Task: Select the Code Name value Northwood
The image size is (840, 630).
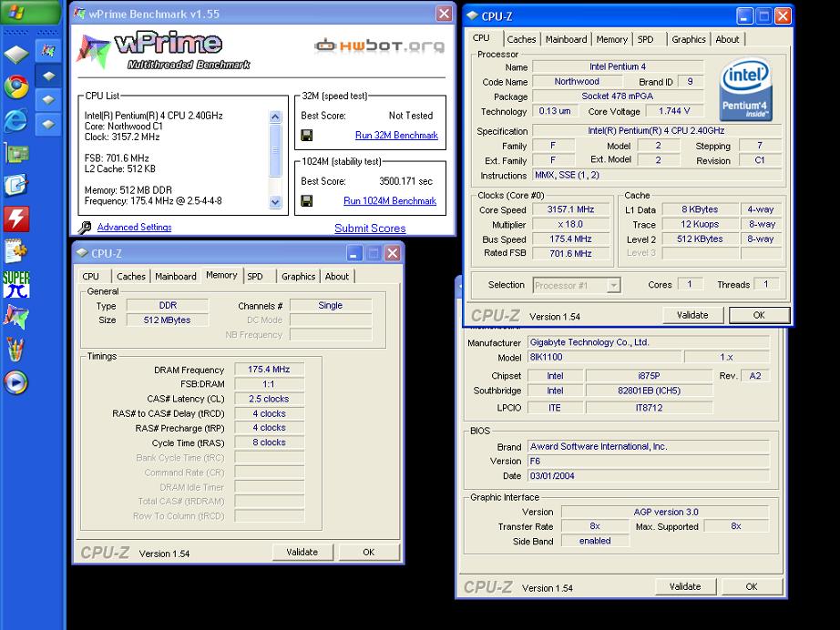Action: pos(577,81)
